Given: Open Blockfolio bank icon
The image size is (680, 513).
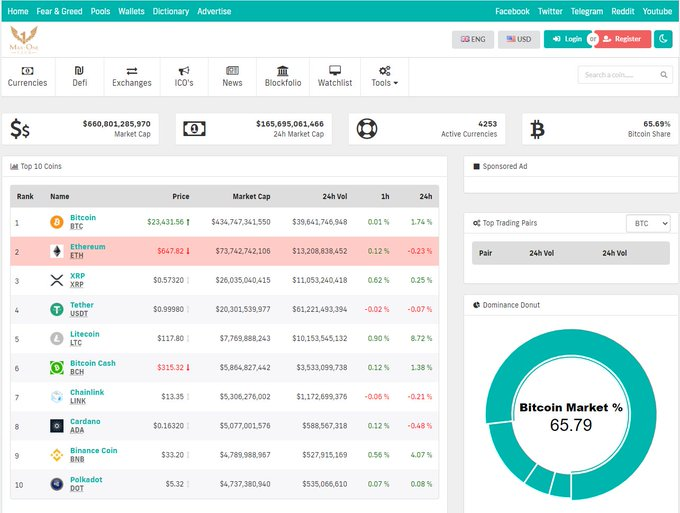Looking at the screenshot, I should [283, 71].
